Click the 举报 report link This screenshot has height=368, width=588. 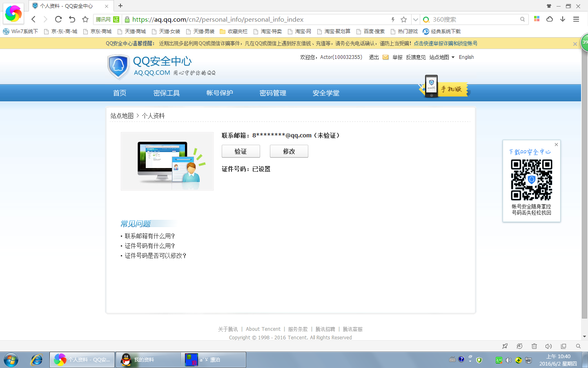tap(397, 57)
